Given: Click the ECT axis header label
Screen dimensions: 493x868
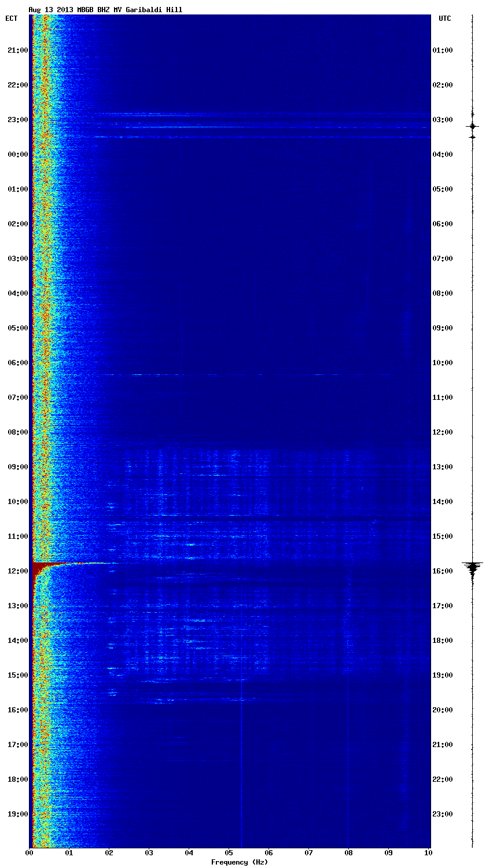Looking at the screenshot, I should point(12,19).
